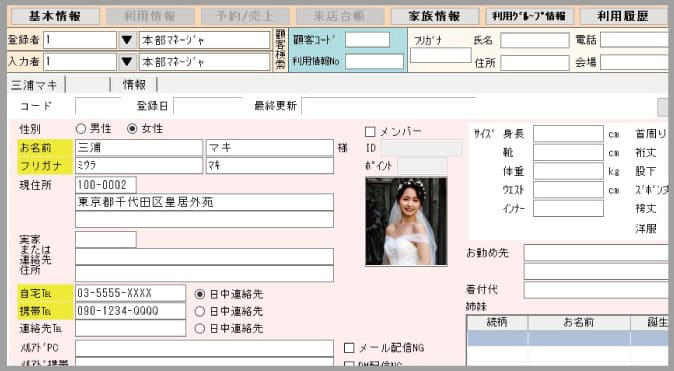The width and height of the screenshot is (674, 371).
Task: Click the 氏名 search field
Action: point(535,40)
